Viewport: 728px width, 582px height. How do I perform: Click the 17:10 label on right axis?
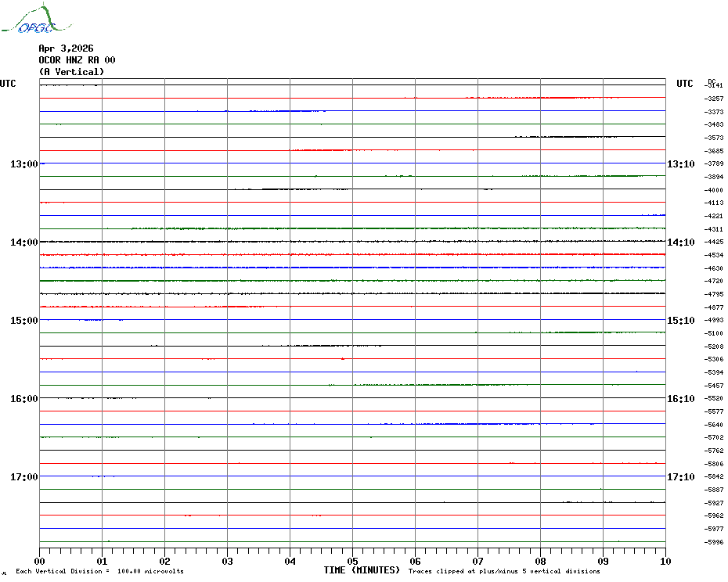point(680,477)
